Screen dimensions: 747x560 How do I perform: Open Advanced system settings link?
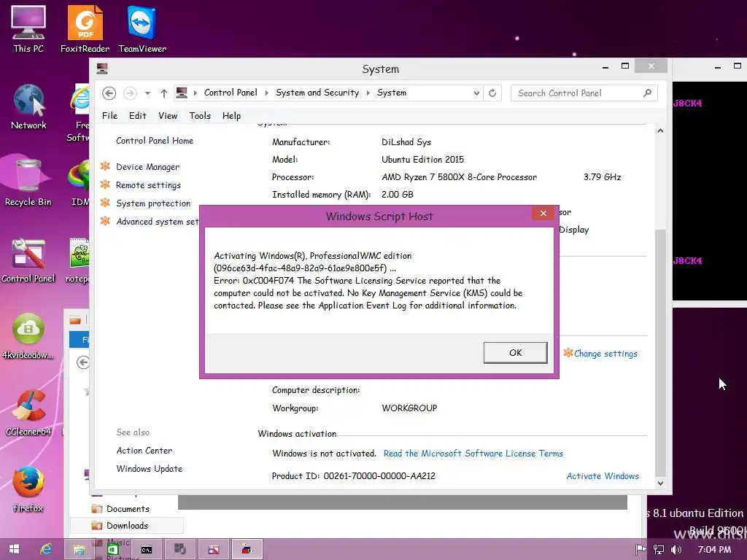click(x=158, y=222)
